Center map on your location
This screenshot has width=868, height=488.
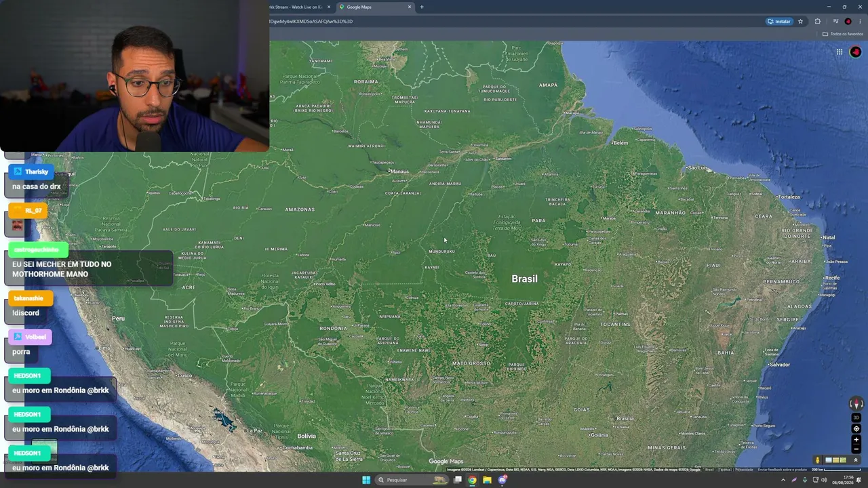[856, 428]
